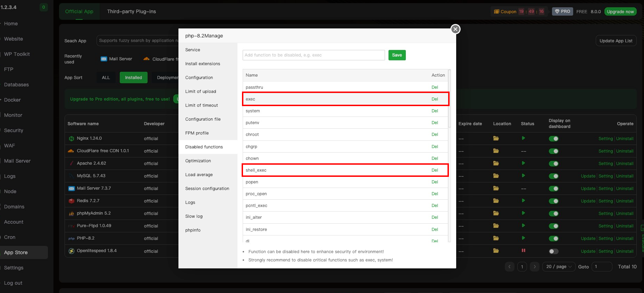Viewport: 644px width, 293px height.
Task: Toggle CloudFlare free CDN dashboard switch
Action: click(553, 151)
